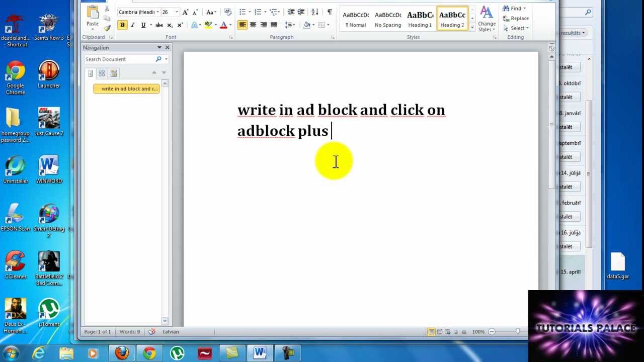The height and width of the screenshot is (362, 644).
Task: Pick the text highlight color
Action: click(x=208, y=25)
